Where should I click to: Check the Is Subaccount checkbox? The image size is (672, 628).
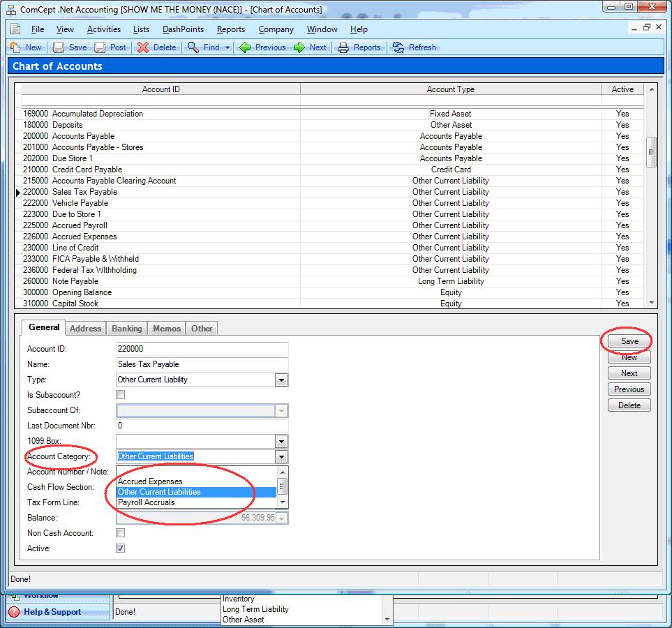point(121,395)
